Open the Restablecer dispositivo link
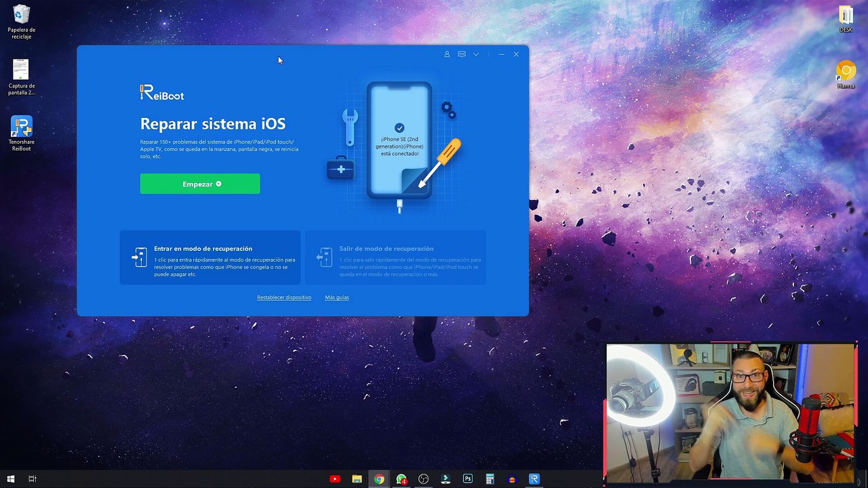Image resolution: width=868 pixels, height=488 pixels. pos(284,298)
